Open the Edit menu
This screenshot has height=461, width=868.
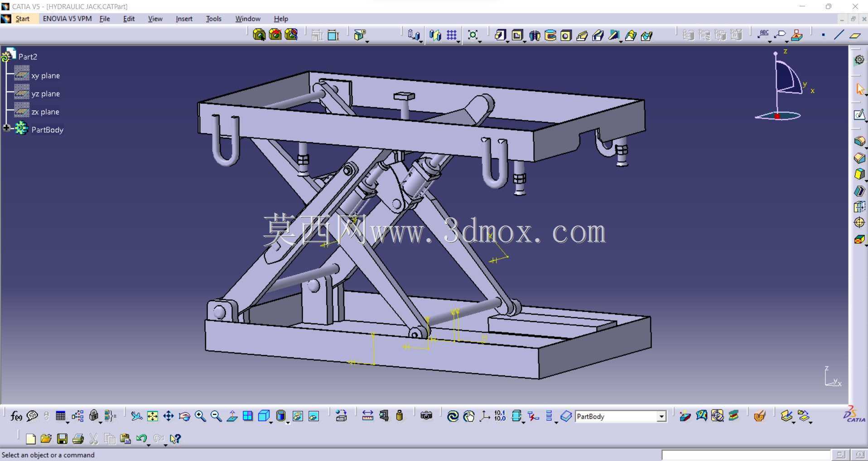[129, 19]
